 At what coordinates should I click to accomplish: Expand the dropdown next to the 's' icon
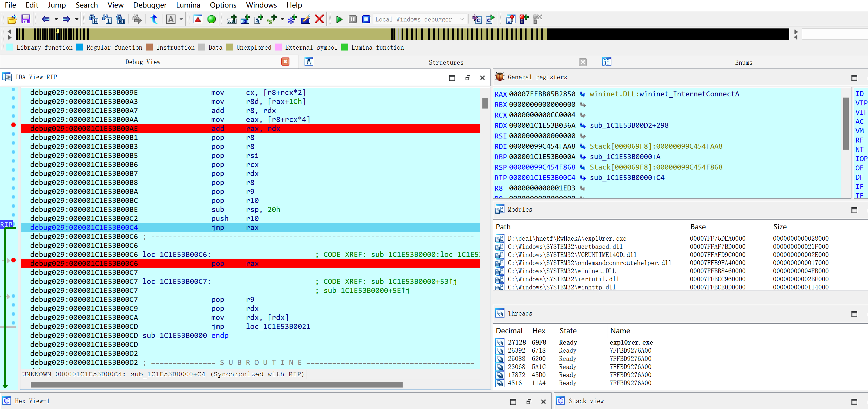pos(282,19)
